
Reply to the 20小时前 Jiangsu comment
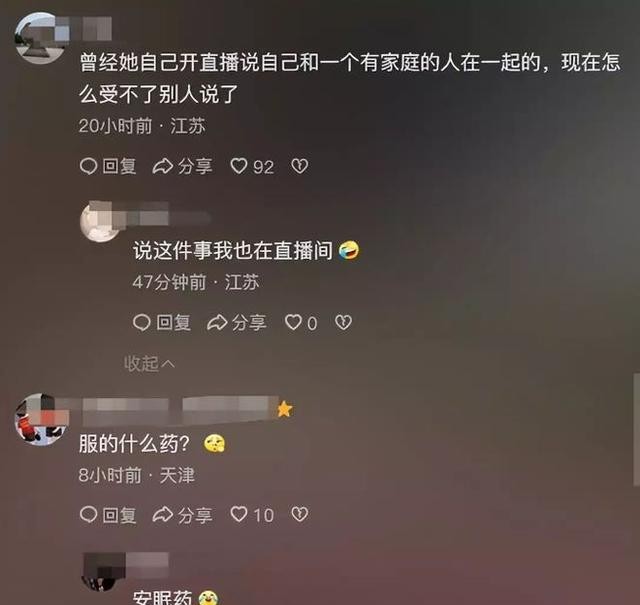coord(108,167)
